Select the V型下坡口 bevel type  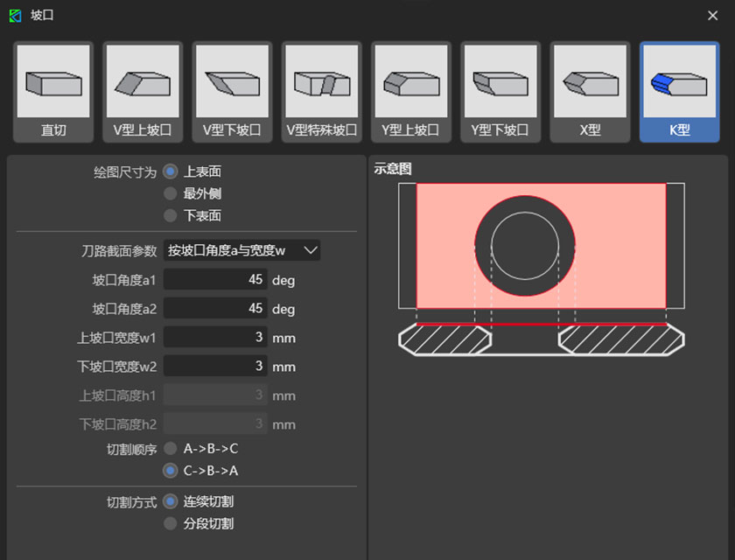[231, 90]
